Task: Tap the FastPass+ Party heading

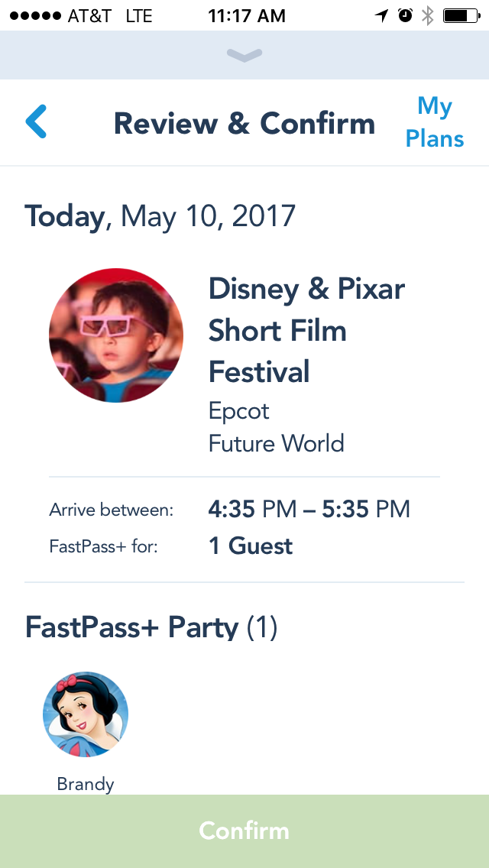Action: tap(151, 628)
